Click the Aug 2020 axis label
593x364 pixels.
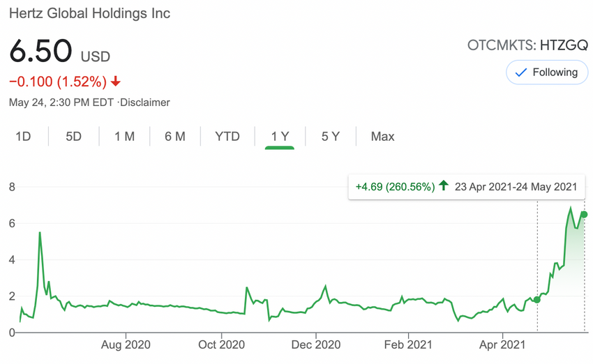126,344
